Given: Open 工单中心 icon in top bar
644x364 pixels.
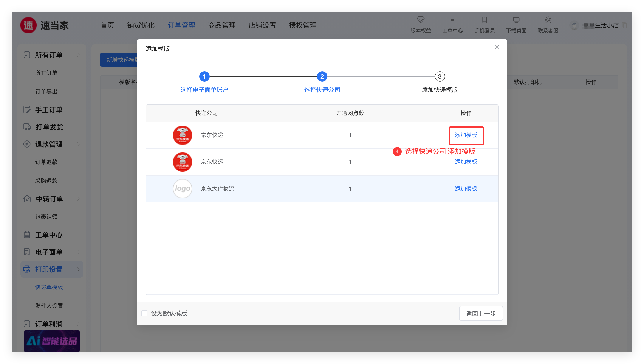Looking at the screenshot, I should click(x=452, y=20).
